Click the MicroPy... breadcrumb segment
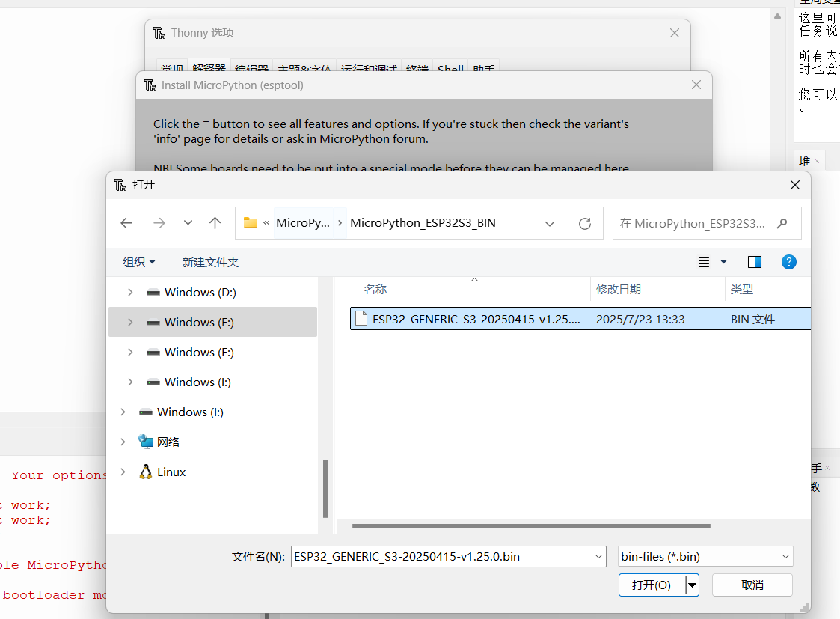 pyautogui.click(x=303, y=223)
